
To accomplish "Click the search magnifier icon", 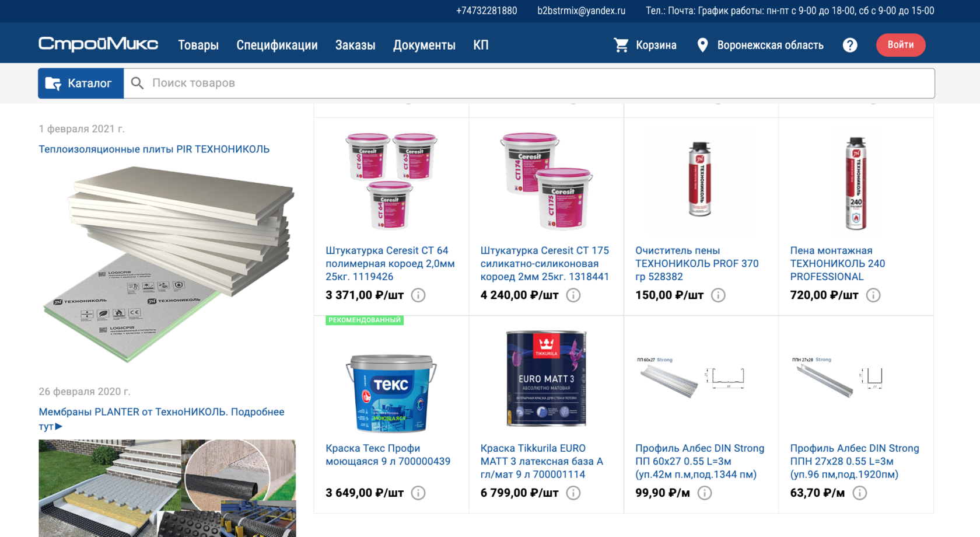I will 137,83.
